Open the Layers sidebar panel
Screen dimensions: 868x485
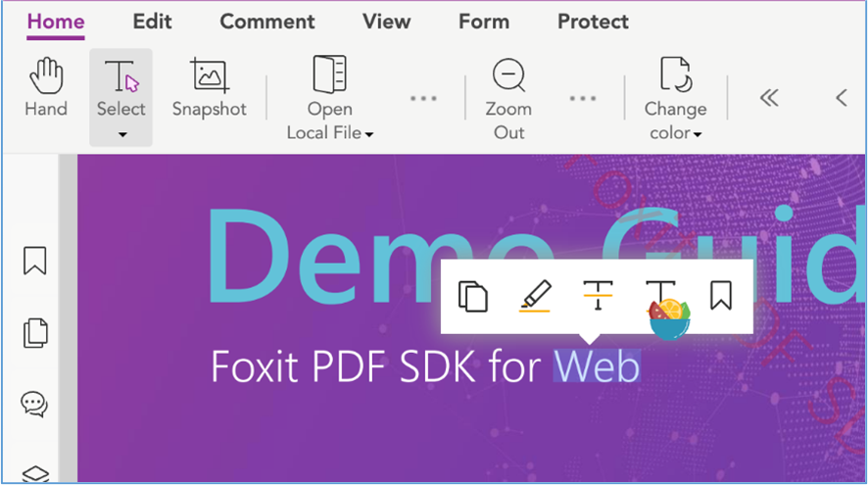pos(35,474)
